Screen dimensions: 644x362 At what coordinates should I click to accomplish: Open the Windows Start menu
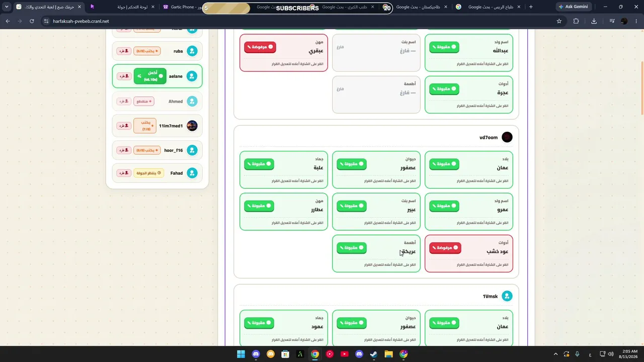[x=241, y=354]
